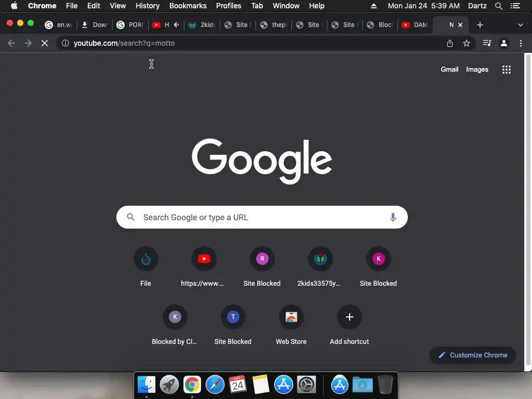Switch to the Downloads tab
Image resolution: width=532 pixels, height=399 pixels.
click(95, 25)
